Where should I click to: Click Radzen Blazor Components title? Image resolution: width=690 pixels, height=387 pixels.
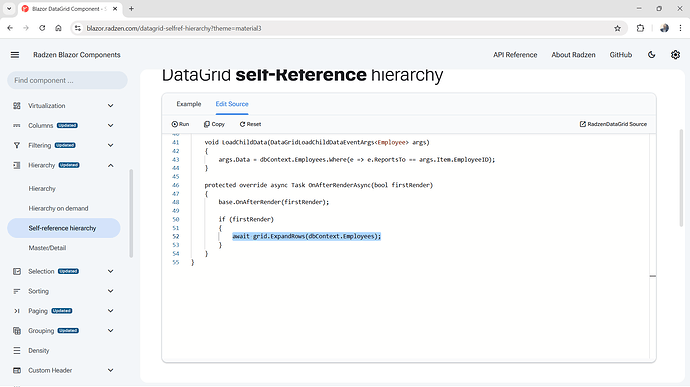[77, 55]
